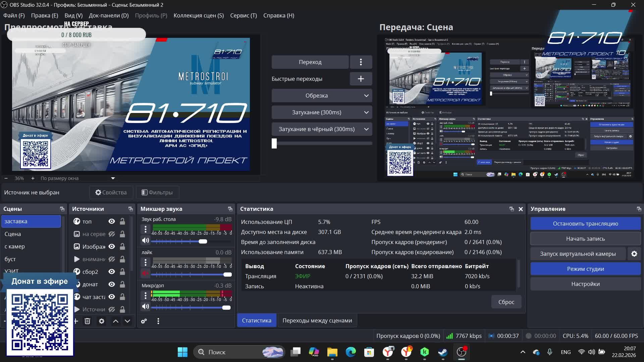The height and width of the screenshot is (362, 644).
Task: Switch to Переходы между сценами tab
Action: [x=317, y=320]
